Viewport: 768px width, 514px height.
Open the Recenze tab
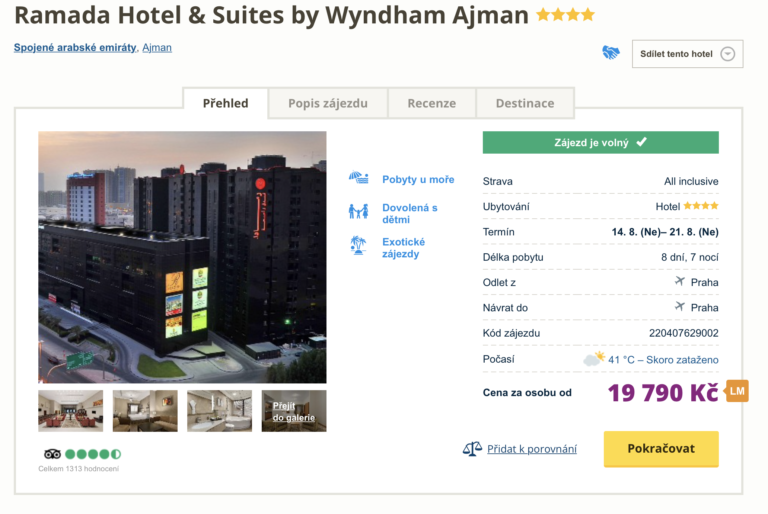(431, 103)
